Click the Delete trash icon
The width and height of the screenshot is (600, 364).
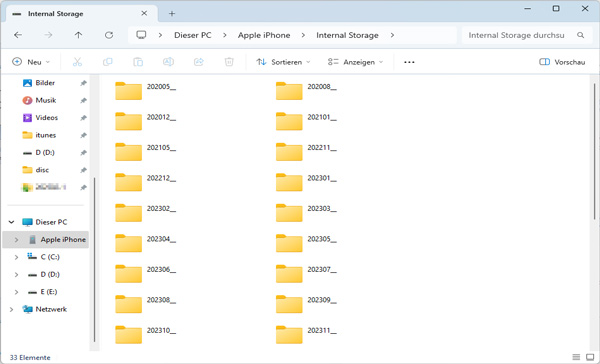click(x=229, y=62)
